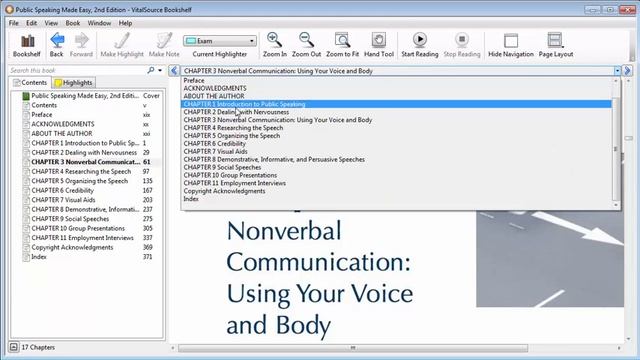The image size is (640, 360).
Task: Click the road arrow chapter image
Action: tap(550, 259)
